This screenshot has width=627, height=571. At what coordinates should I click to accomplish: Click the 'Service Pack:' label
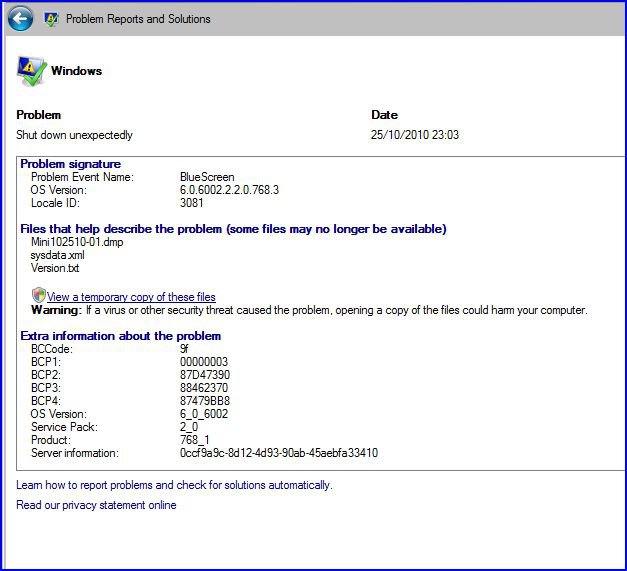click(x=64, y=427)
